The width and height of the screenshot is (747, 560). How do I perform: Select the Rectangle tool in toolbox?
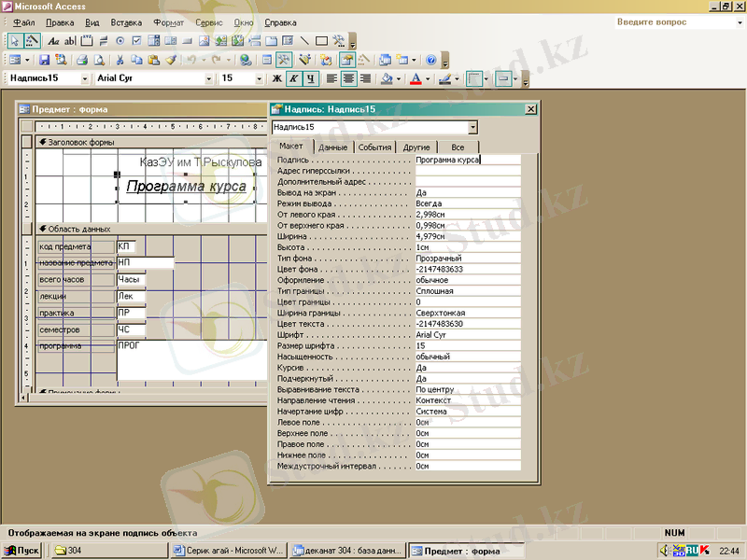coord(321,41)
